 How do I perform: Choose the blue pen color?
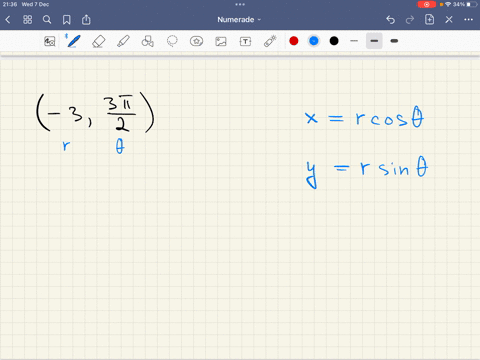point(314,41)
